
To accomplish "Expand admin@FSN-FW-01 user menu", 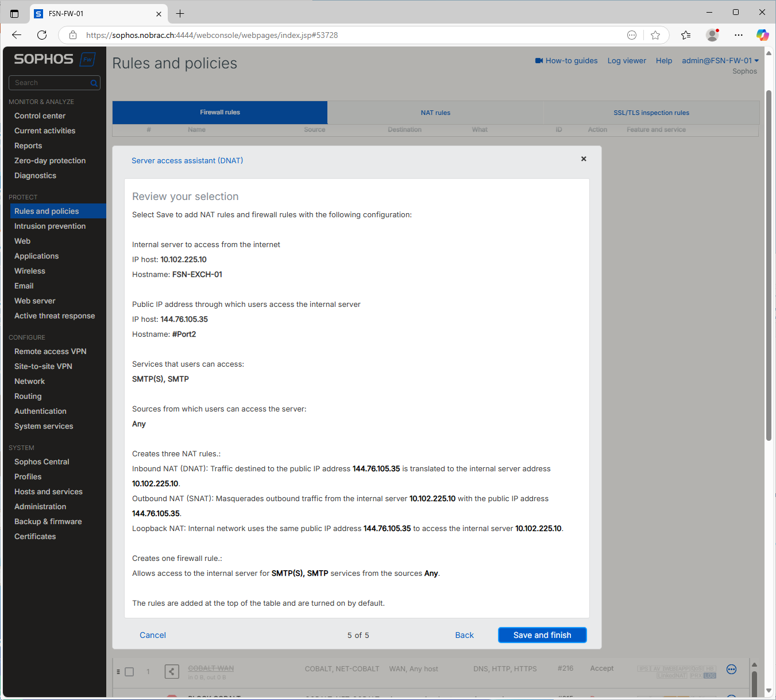I will pyautogui.click(x=720, y=60).
